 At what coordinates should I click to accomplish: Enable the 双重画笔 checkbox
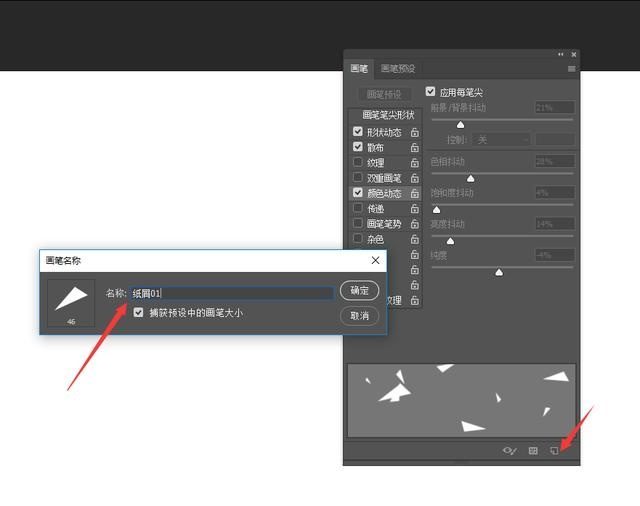(358, 178)
